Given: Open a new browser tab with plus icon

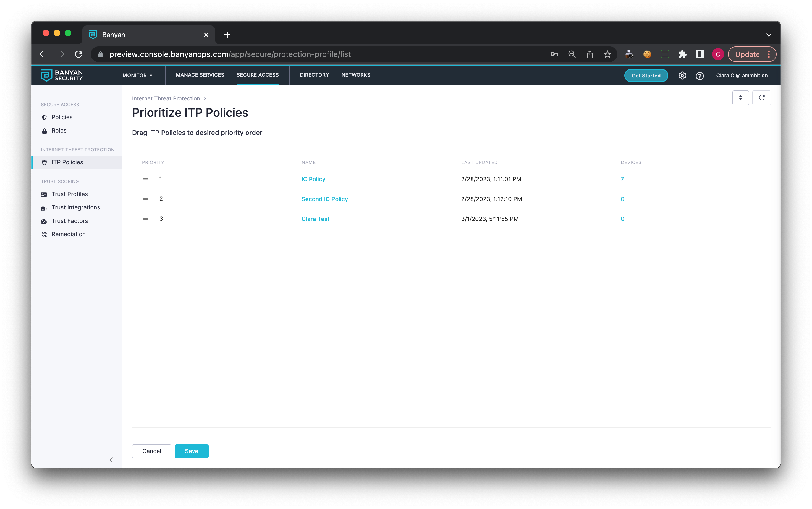Looking at the screenshot, I should (x=227, y=35).
